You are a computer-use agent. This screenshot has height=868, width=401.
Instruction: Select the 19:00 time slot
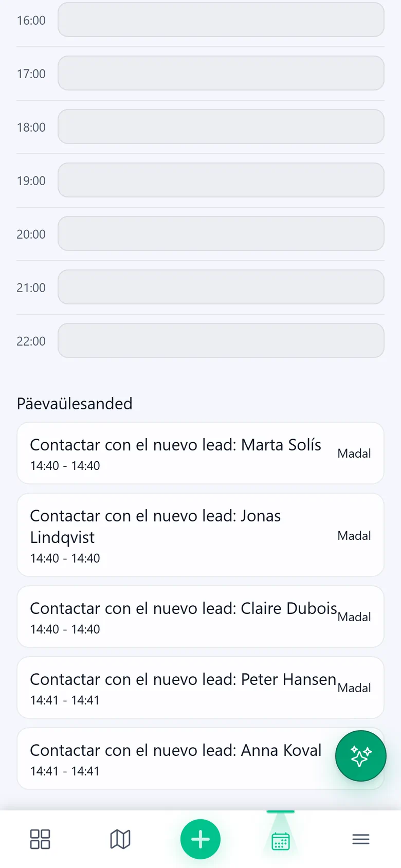[221, 180]
